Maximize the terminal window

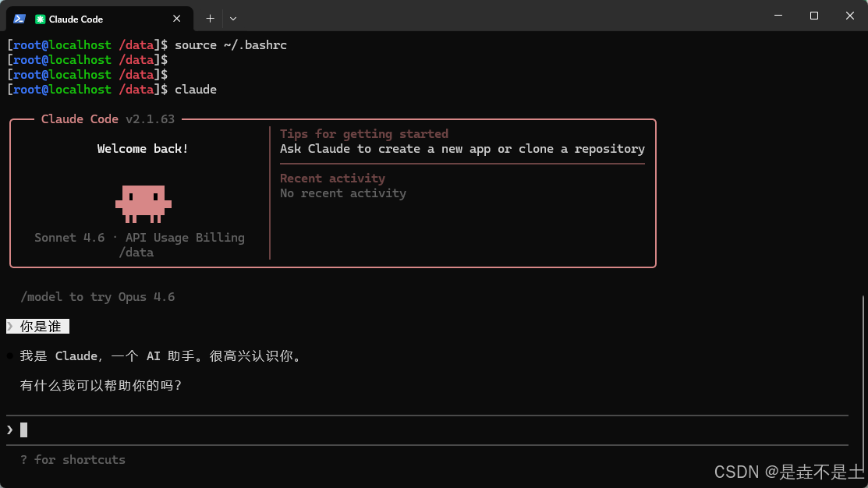813,16
